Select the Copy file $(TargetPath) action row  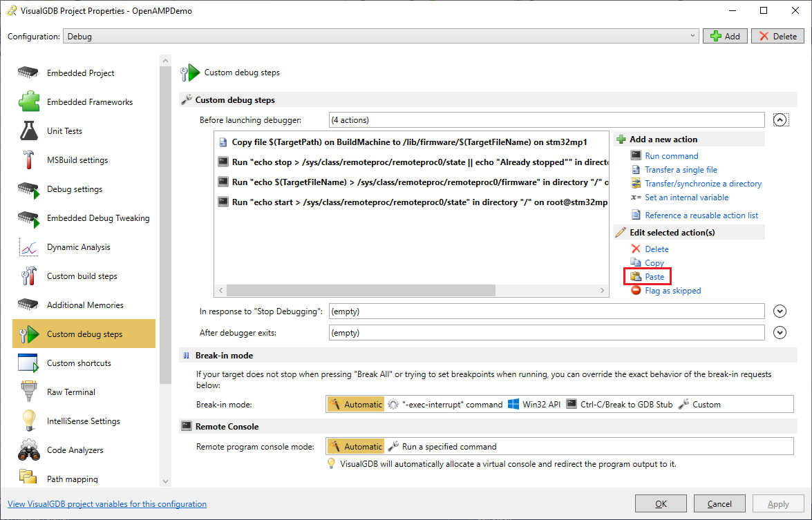(x=412, y=142)
